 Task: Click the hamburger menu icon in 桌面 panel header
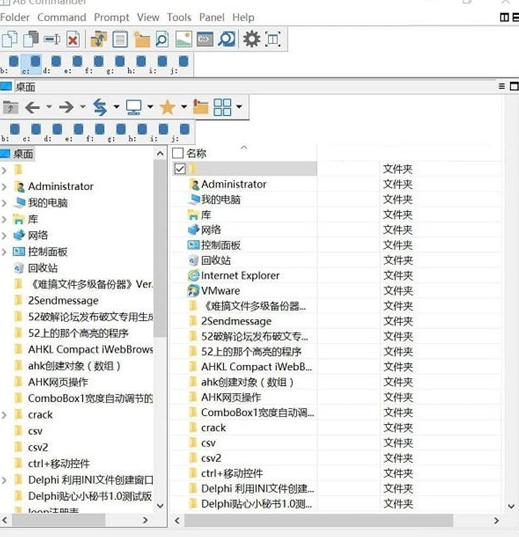point(502,86)
